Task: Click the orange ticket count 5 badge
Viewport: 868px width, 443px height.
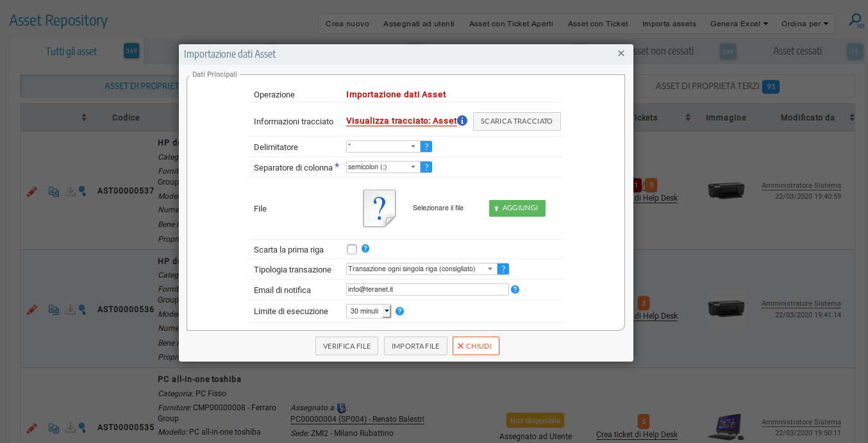Action: click(x=644, y=421)
